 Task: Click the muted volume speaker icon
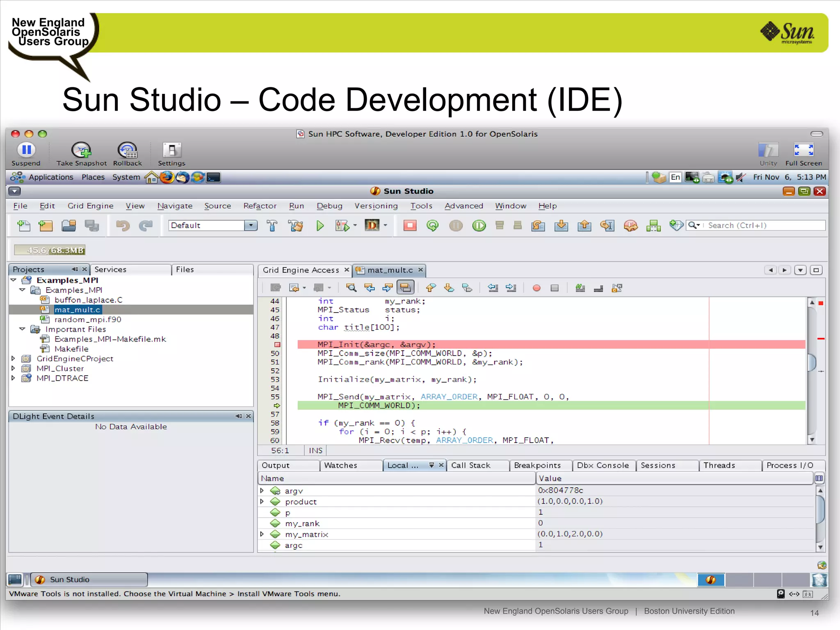741,177
